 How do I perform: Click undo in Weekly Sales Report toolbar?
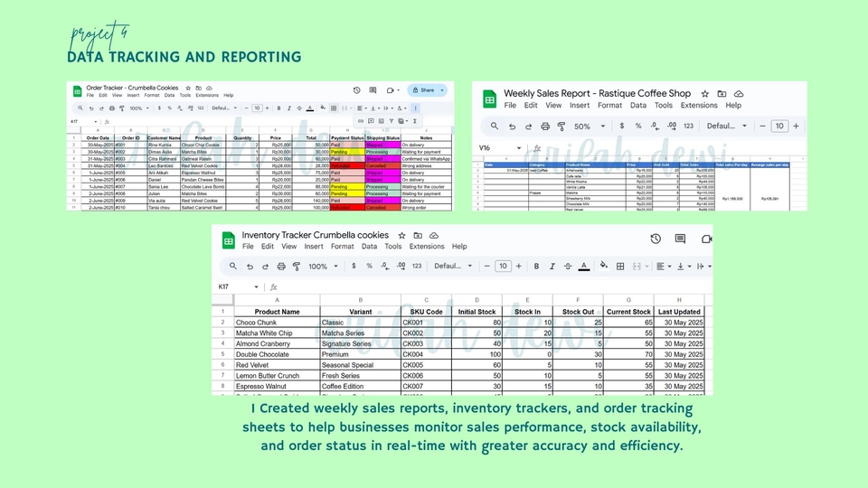(x=512, y=127)
